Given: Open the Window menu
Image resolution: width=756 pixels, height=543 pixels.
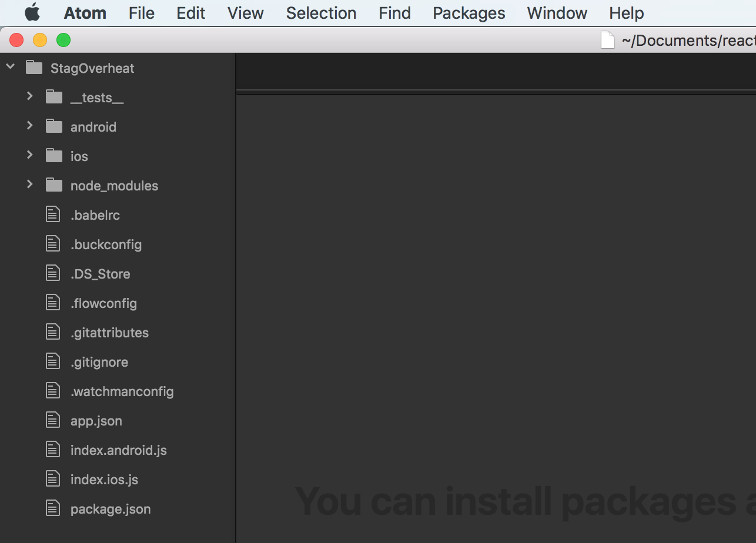Looking at the screenshot, I should tap(557, 13).
